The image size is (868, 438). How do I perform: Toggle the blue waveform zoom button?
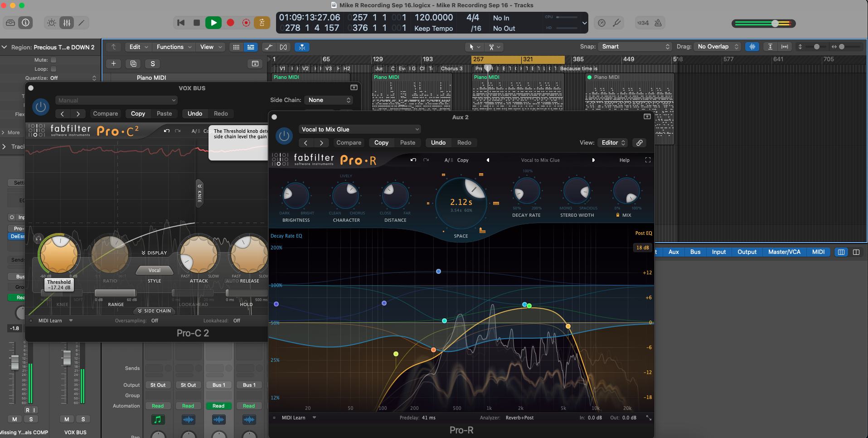click(x=752, y=47)
